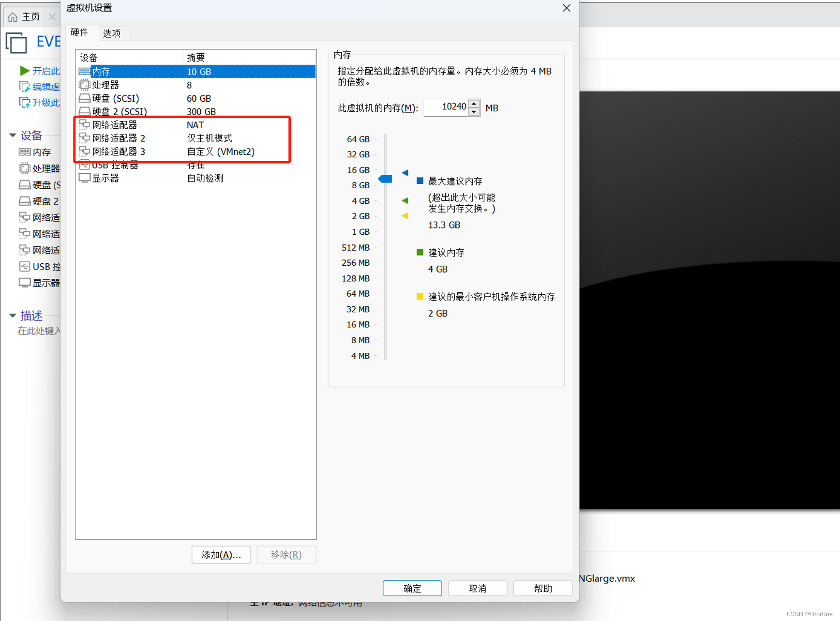Select the 内存 memory row icon in device list
The image size is (840, 621).
84,72
